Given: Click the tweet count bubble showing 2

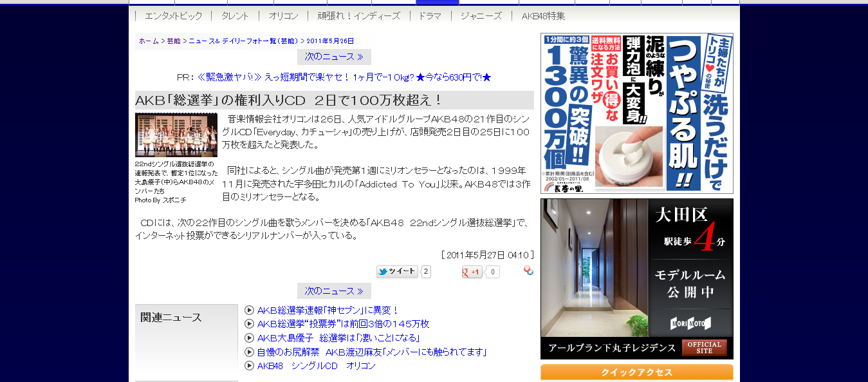Looking at the screenshot, I should (426, 272).
